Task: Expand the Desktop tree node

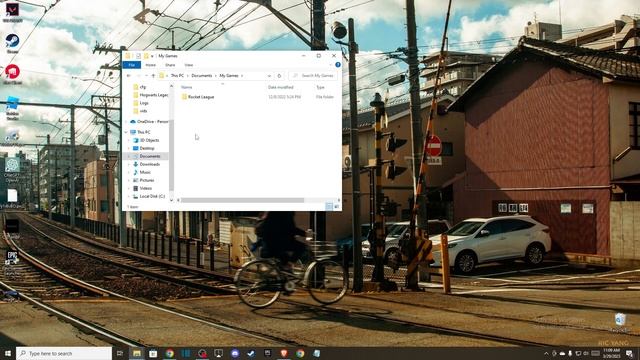Action: [129, 148]
